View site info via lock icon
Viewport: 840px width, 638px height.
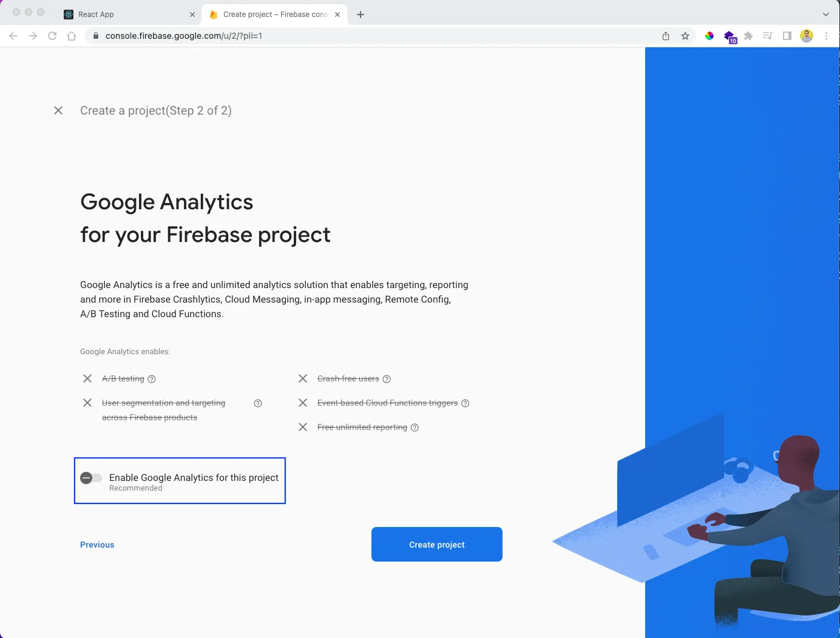point(95,36)
